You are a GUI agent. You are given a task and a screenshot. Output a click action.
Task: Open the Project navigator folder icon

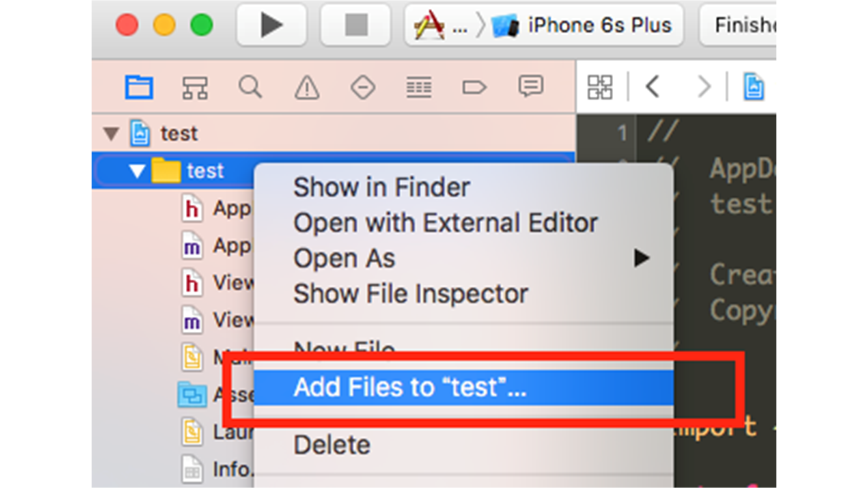pyautogui.click(x=139, y=87)
